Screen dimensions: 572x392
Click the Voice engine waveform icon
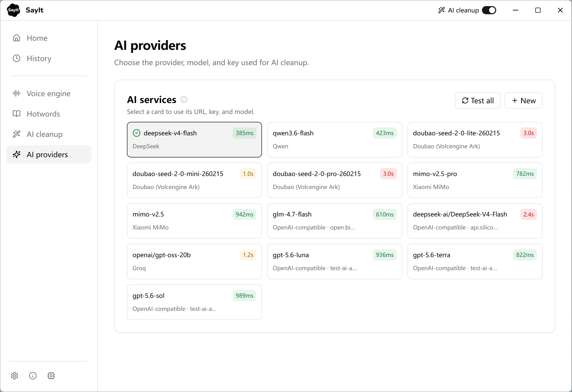pyautogui.click(x=17, y=93)
